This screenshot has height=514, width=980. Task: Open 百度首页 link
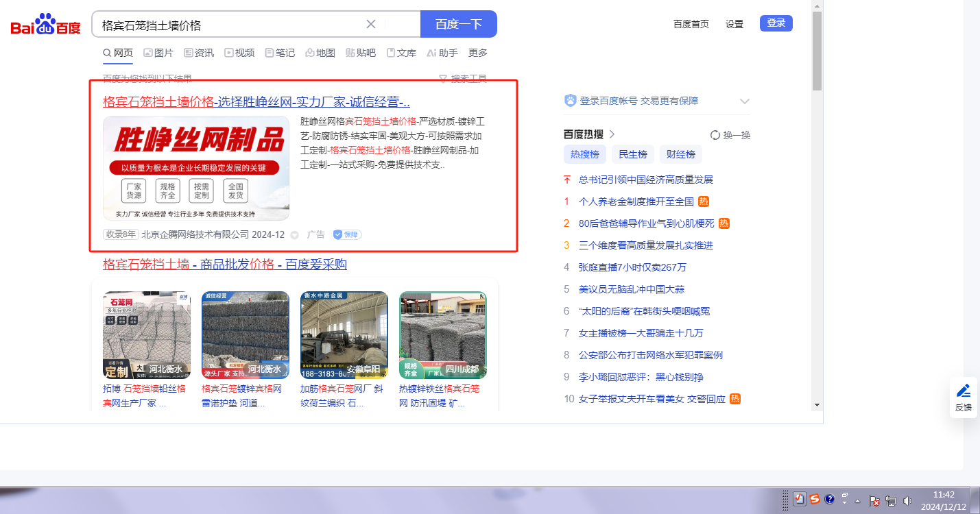click(x=691, y=24)
